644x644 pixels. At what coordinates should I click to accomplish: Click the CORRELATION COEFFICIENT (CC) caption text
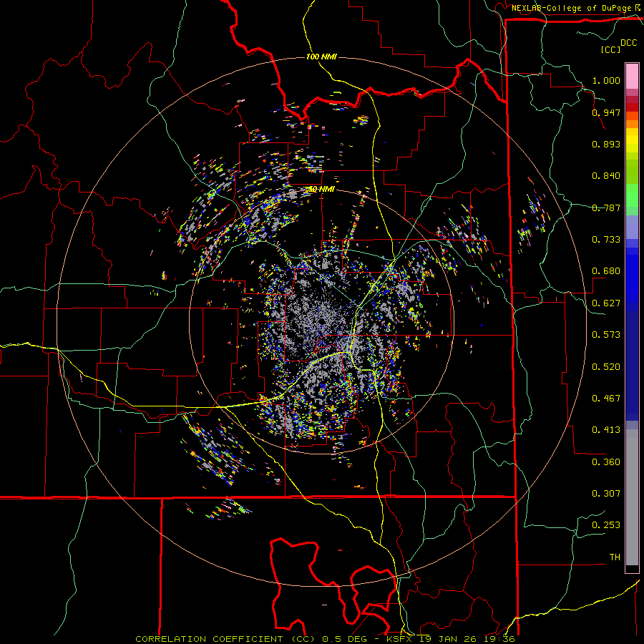pos(225,639)
